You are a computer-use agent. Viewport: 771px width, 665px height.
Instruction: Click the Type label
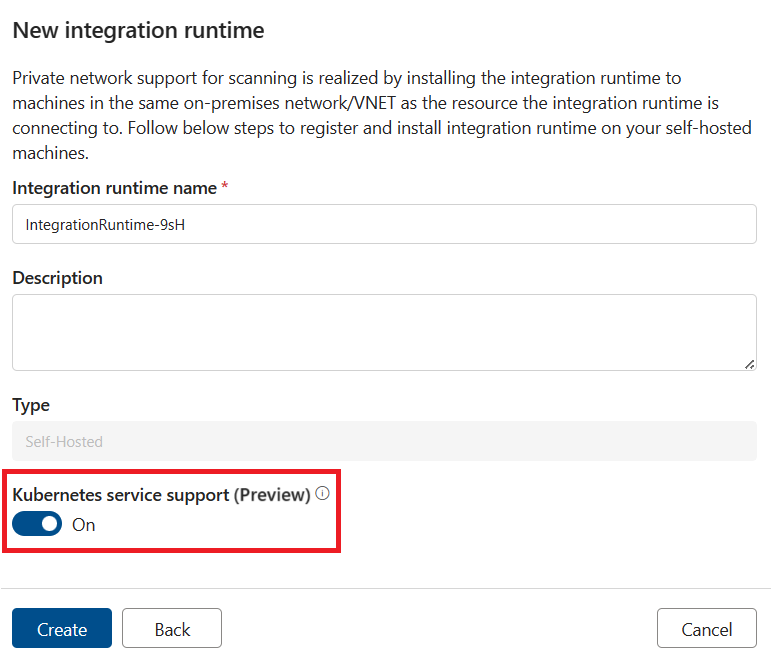[x=31, y=405]
